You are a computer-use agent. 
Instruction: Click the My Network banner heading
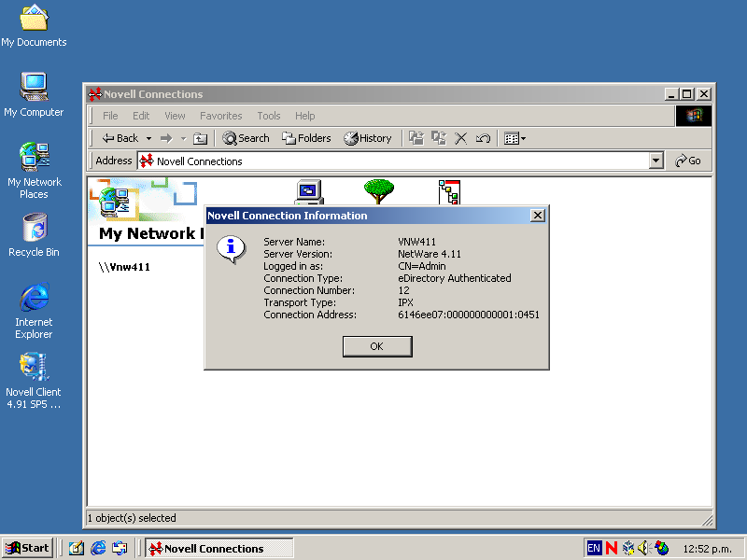point(151,233)
